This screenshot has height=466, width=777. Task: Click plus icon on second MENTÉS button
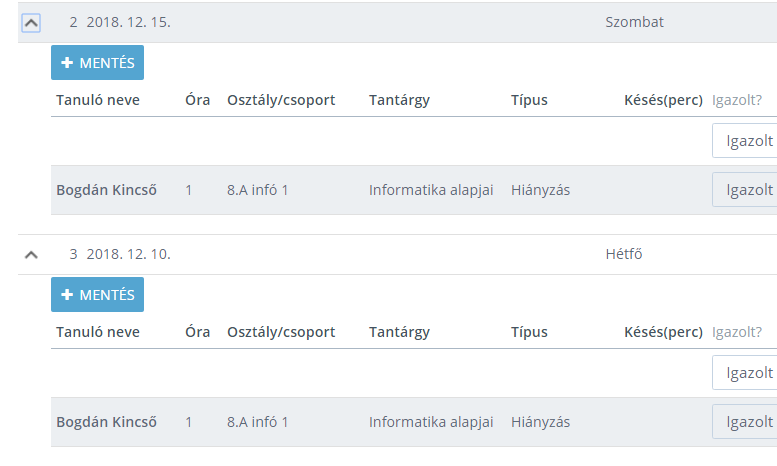coord(67,294)
